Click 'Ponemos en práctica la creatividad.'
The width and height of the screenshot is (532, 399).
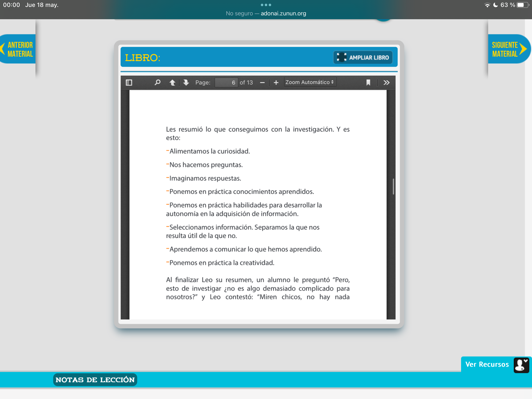[x=222, y=263]
